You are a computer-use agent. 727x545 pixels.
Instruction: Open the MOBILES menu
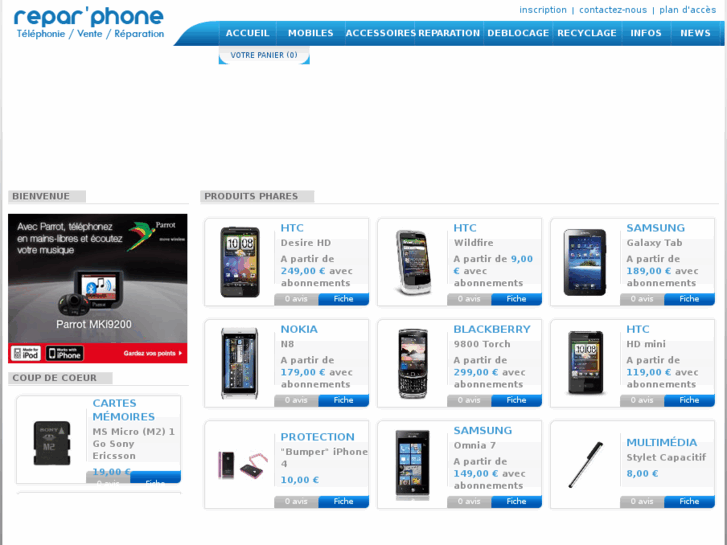310,33
